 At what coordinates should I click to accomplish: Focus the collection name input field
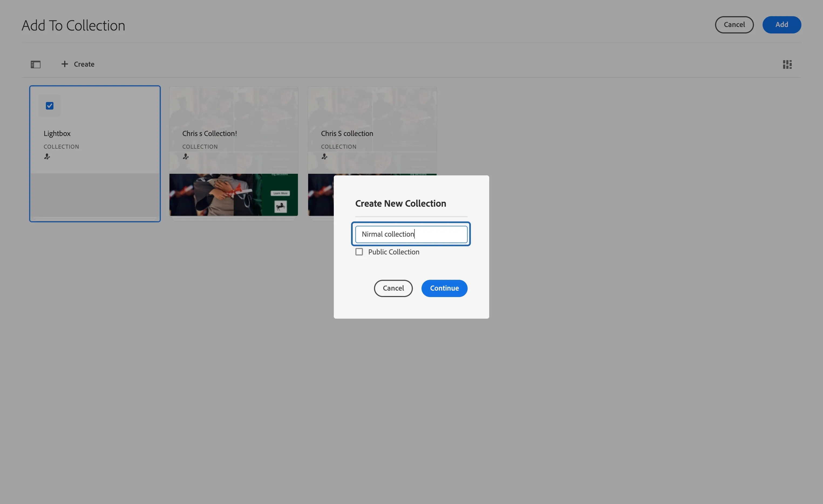[x=411, y=234]
